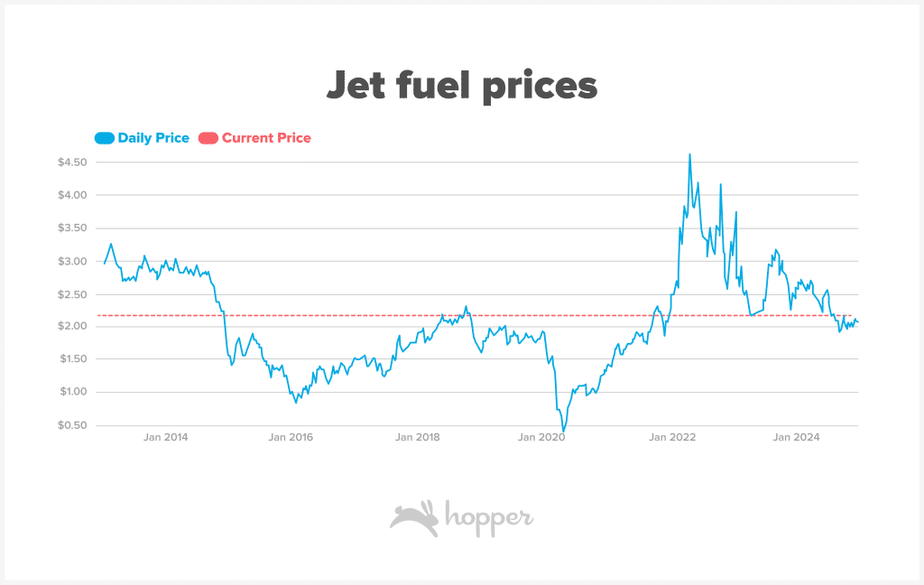Click the Jan 2016 x-axis label
The image size is (924, 585).
[x=291, y=438]
